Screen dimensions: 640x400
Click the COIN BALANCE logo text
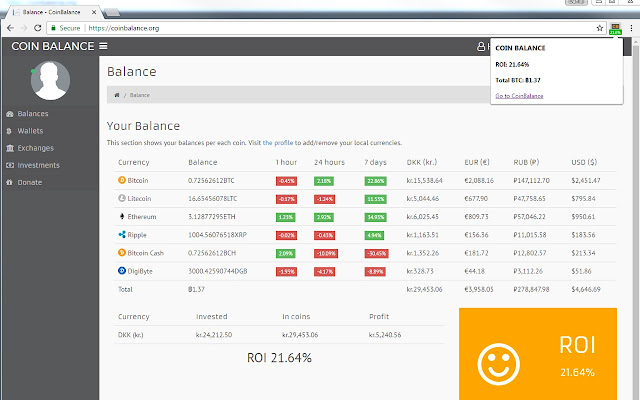pos(53,46)
